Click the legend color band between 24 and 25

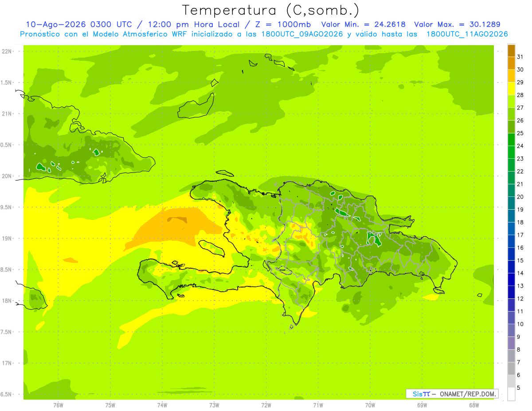click(x=511, y=139)
